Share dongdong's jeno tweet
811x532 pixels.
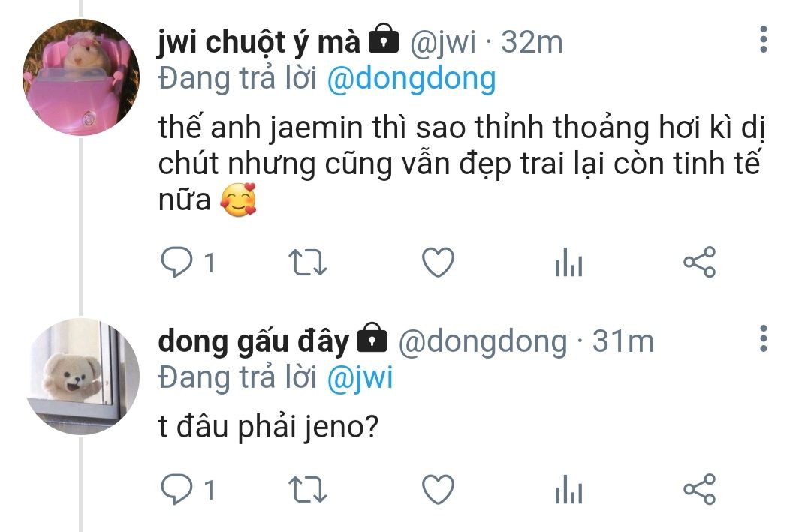click(x=699, y=489)
